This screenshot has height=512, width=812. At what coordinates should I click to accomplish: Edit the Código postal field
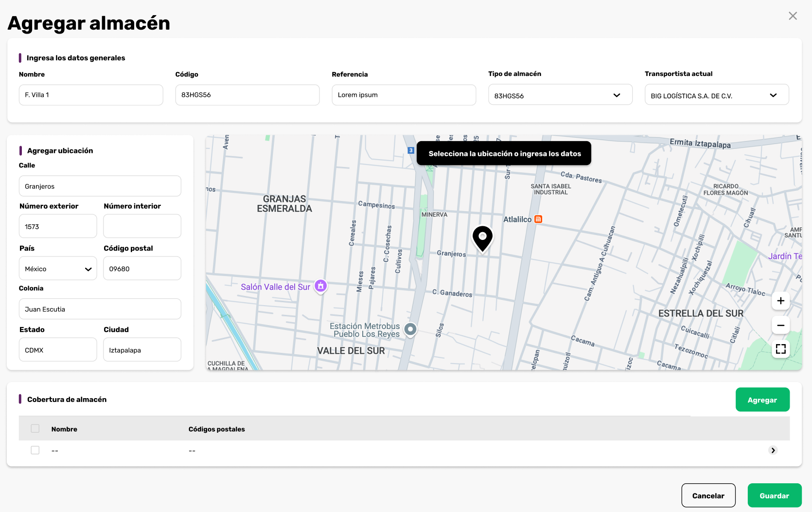click(142, 269)
